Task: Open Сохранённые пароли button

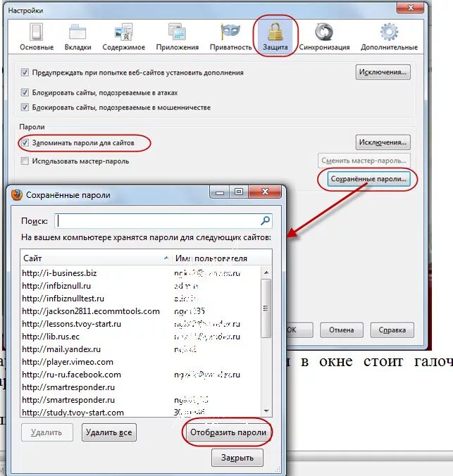Action: coord(368,179)
